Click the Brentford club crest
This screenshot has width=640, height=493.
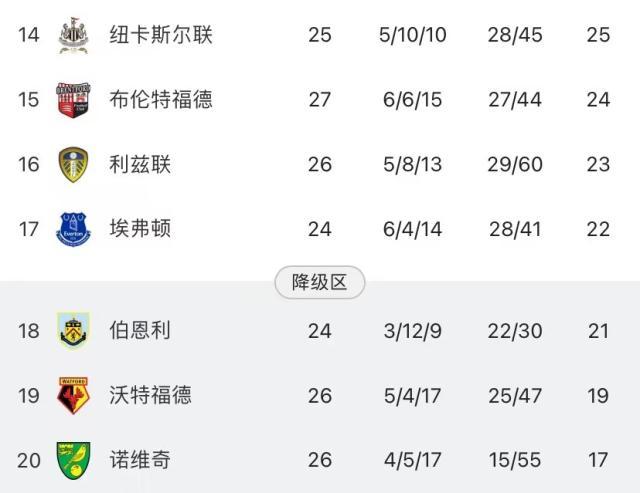[75, 100]
